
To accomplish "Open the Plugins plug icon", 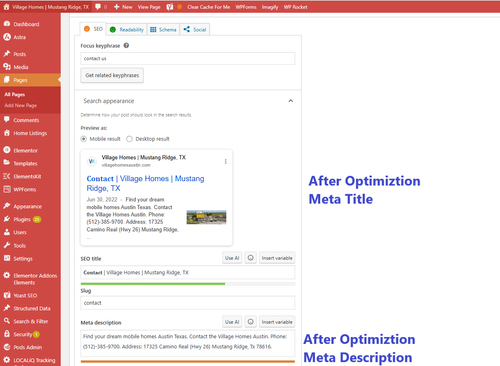I will (7, 219).
